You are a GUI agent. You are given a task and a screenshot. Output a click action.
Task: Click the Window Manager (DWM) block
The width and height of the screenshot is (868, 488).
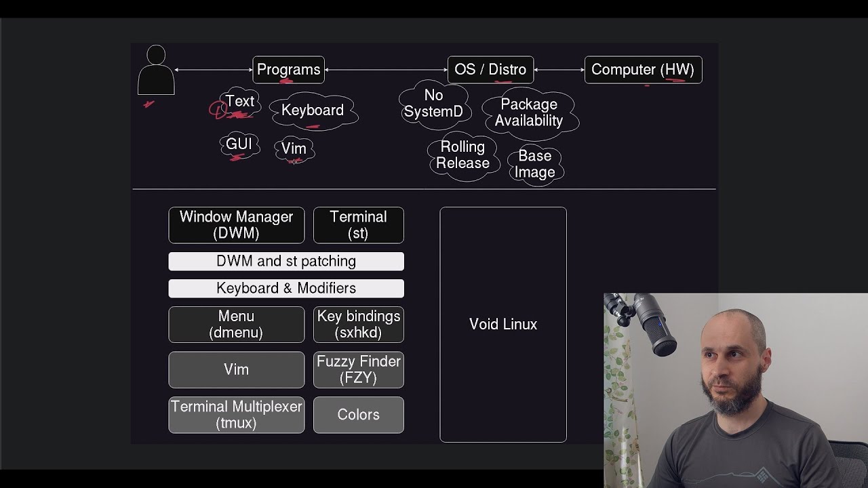pyautogui.click(x=237, y=225)
